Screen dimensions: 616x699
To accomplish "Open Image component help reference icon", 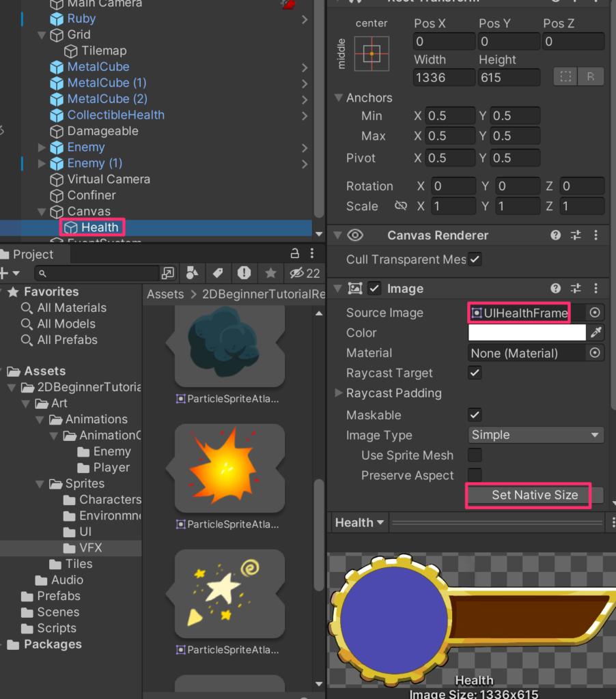I will 555,289.
